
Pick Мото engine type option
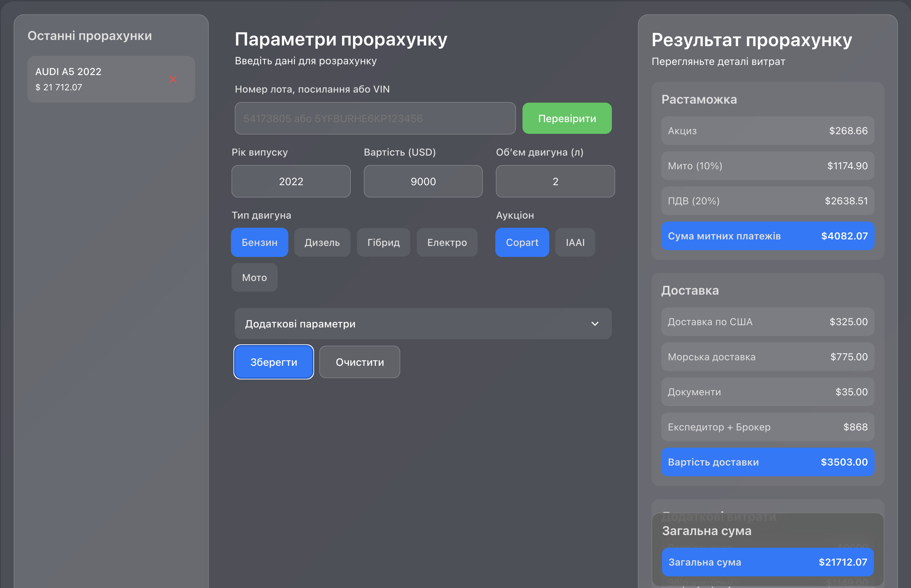[x=254, y=277]
